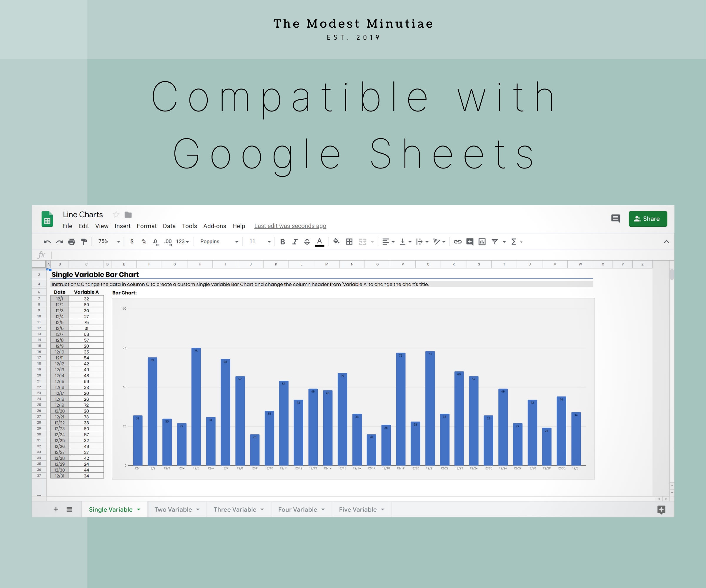Insert a chart using the toolbar icon
The height and width of the screenshot is (588, 706).
(x=482, y=242)
